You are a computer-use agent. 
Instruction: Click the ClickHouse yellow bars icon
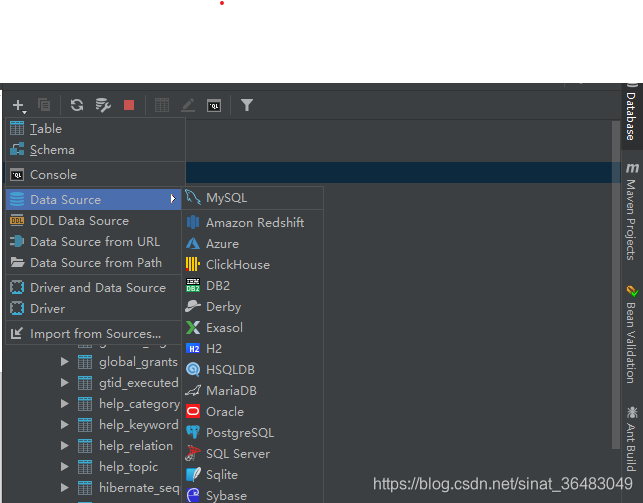click(x=193, y=264)
